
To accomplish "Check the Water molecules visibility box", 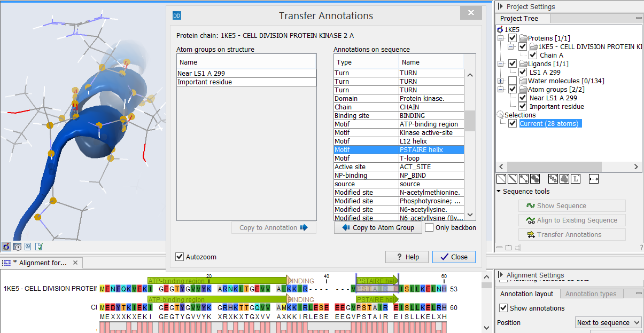I will [x=511, y=81].
